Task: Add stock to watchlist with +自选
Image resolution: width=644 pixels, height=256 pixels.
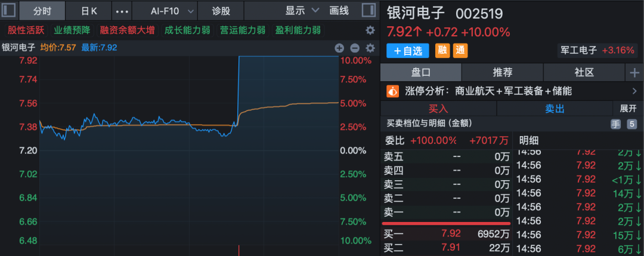Action: click(x=408, y=51)
